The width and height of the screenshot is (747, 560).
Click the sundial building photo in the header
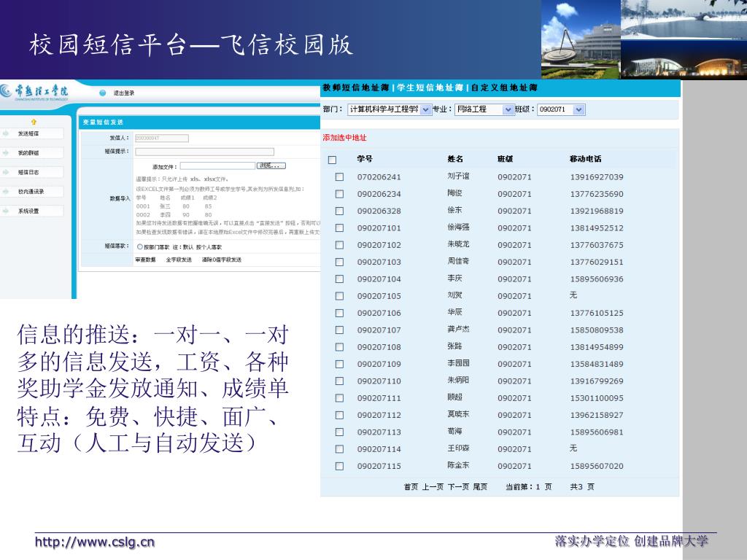pyautogui.click(x=581, y=39)
